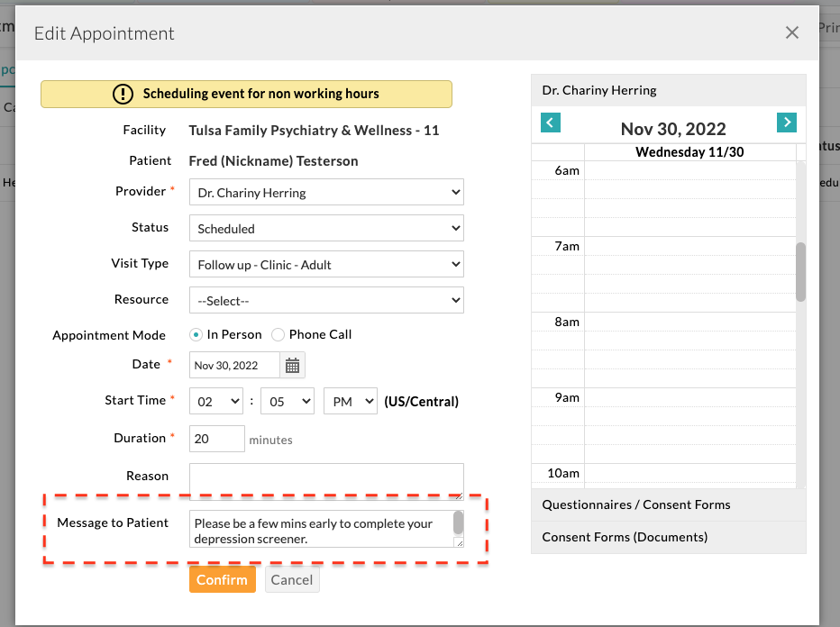Expand Consent Forms (Documents) section
The width and height of the screenshot is (840, 627).
(667, 537)
